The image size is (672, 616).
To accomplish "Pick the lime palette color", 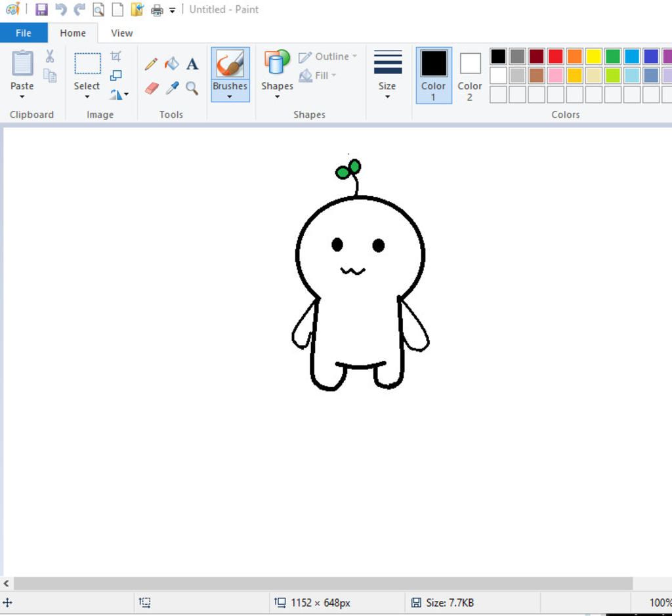I will click(613, 75).
